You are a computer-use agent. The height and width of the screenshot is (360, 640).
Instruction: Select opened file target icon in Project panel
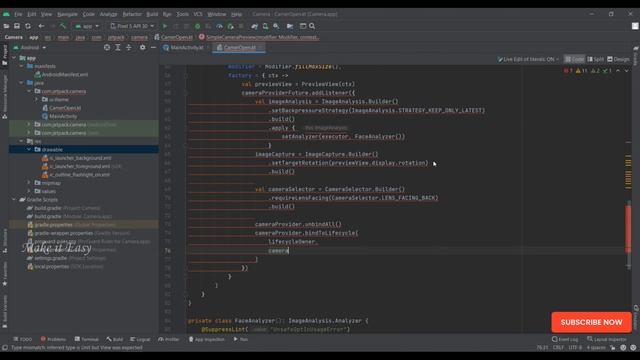pyautogui.click(x=107, y=47)
